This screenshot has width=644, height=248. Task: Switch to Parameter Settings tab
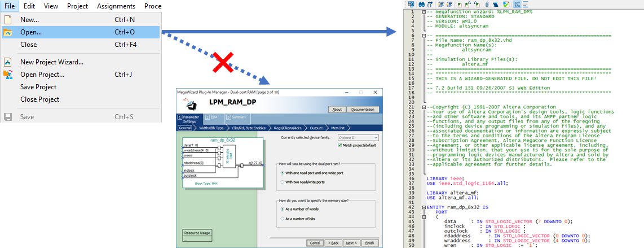coord(188,119)
